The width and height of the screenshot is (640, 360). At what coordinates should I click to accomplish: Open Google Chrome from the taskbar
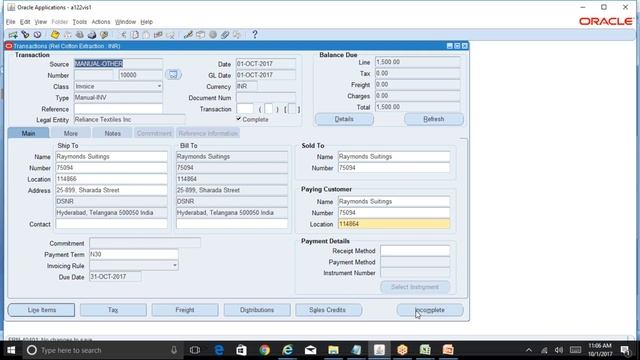pos(264,350)
